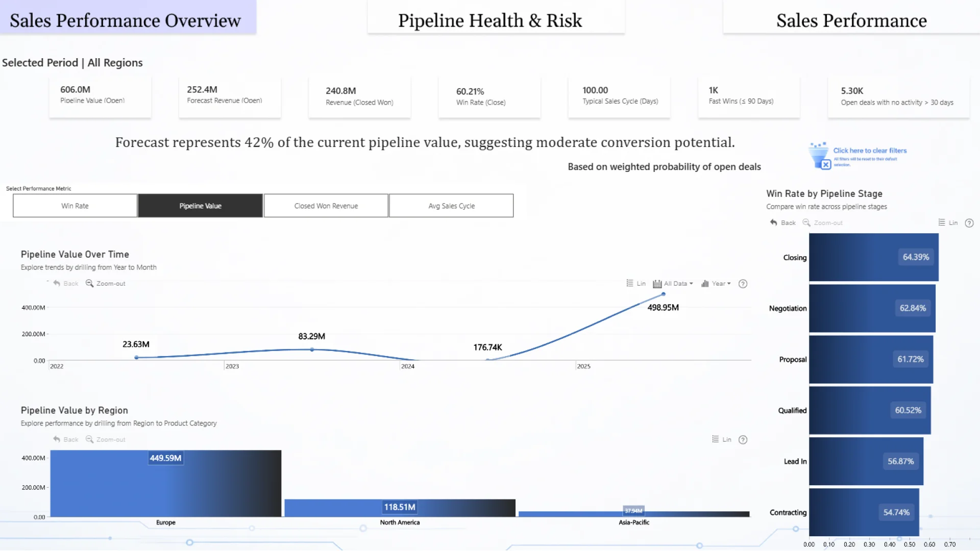Open help icon for Pipeline Value by Region
Image resolution: width=980 pixels, height=551 pixels.
(x=743, y=440)
